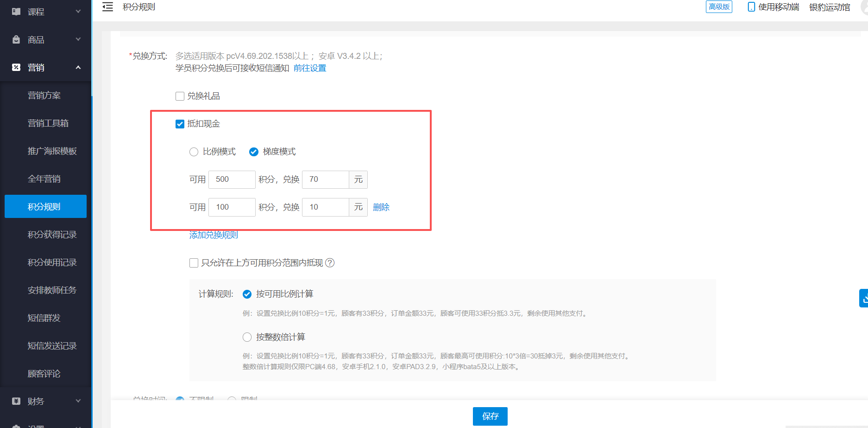Click the 500 points input field
Viewport: 868px width, 428px height.
coord(232,179)
